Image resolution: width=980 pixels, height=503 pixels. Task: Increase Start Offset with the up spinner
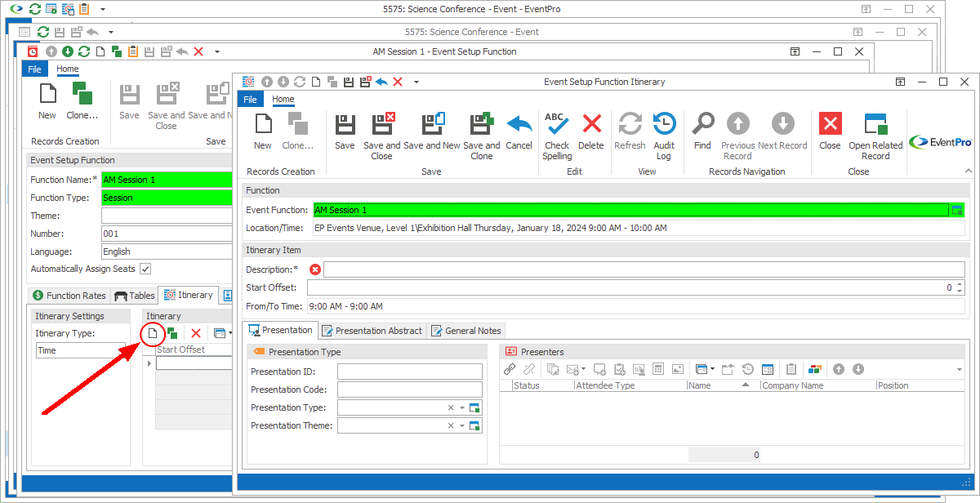(960, 284)
